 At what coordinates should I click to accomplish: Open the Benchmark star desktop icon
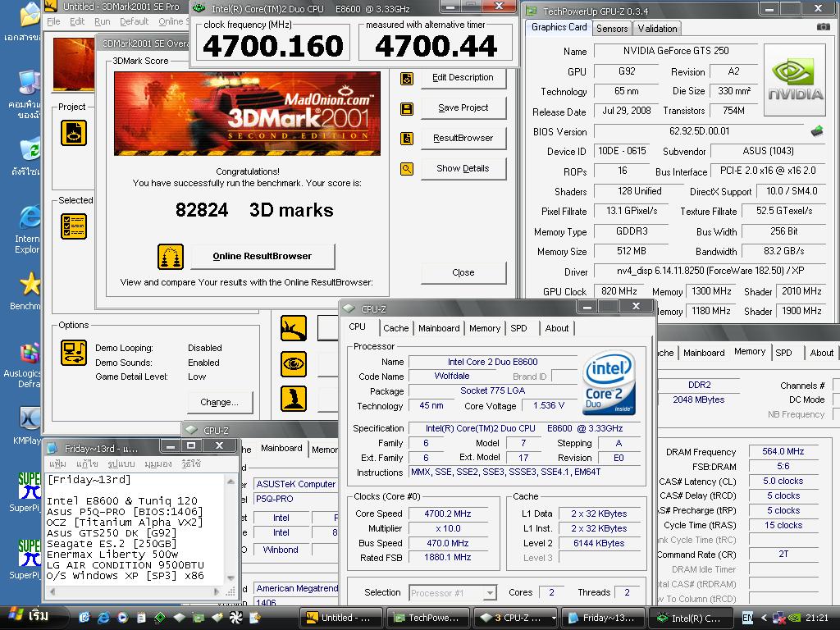(x=27, y=292)
